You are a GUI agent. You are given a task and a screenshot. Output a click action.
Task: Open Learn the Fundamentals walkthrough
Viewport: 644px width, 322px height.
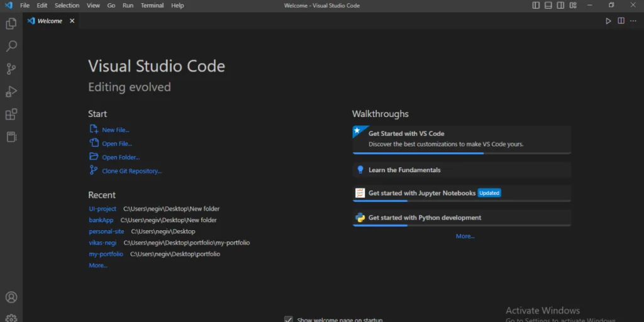[462, 170]
